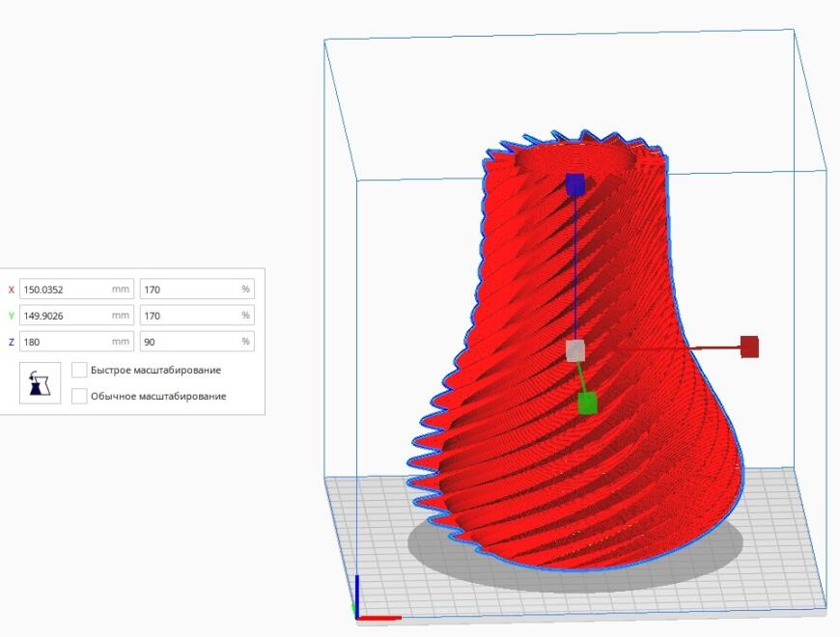Grab the green Y-axis scale handle
Viewport: 840px width, 637px height.
pos(588,403)
